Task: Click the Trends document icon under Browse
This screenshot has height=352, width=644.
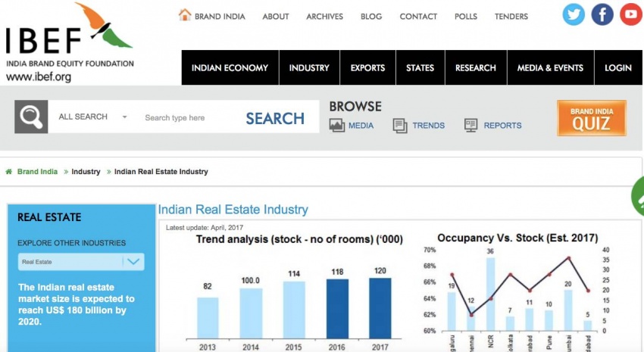Action: [400, 125]
